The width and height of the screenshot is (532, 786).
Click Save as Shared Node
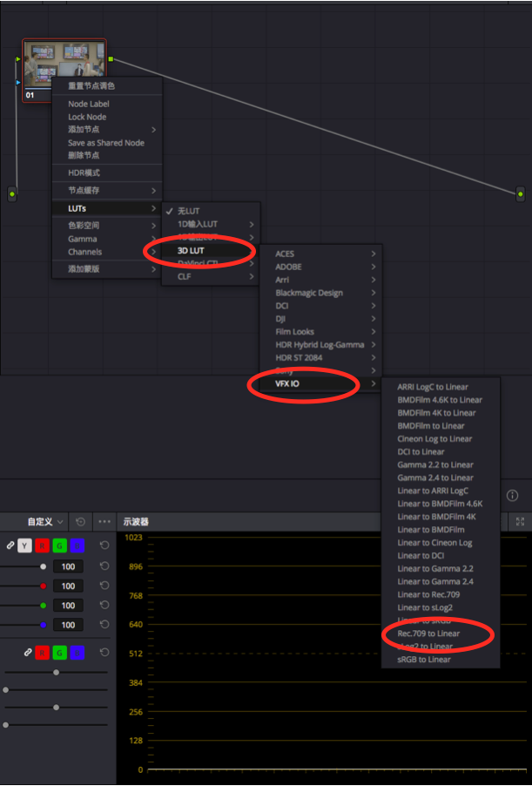[106, 143]
